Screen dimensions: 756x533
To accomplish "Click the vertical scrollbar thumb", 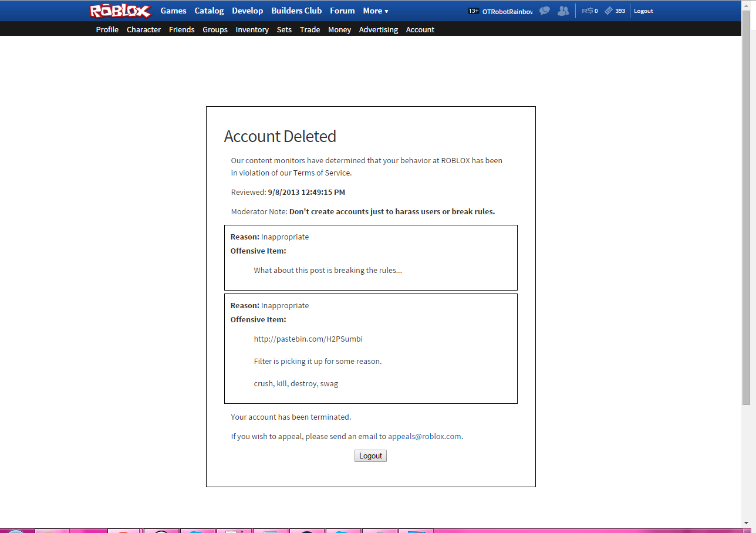I will point(746,207).
